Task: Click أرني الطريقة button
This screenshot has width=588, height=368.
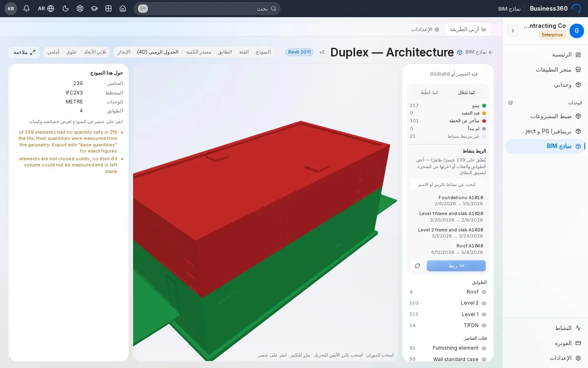Action: tap(468, 29)
